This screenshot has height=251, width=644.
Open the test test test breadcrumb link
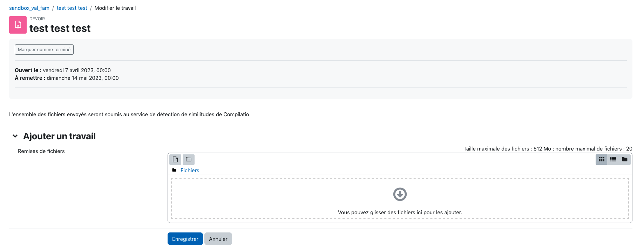click(x=72, y=8)
